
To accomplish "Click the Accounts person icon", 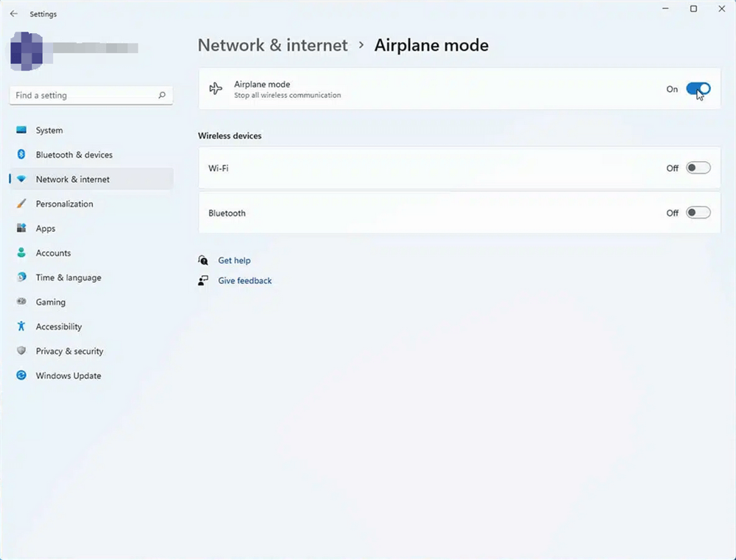I will click(x=21, y=253).
